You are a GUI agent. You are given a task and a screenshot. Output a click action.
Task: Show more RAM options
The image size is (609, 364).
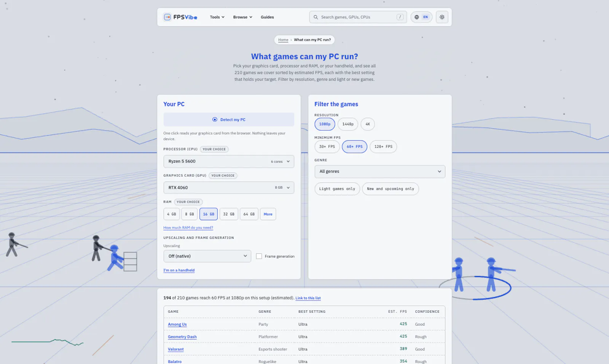pyautogui.click(x=268, y=214)
